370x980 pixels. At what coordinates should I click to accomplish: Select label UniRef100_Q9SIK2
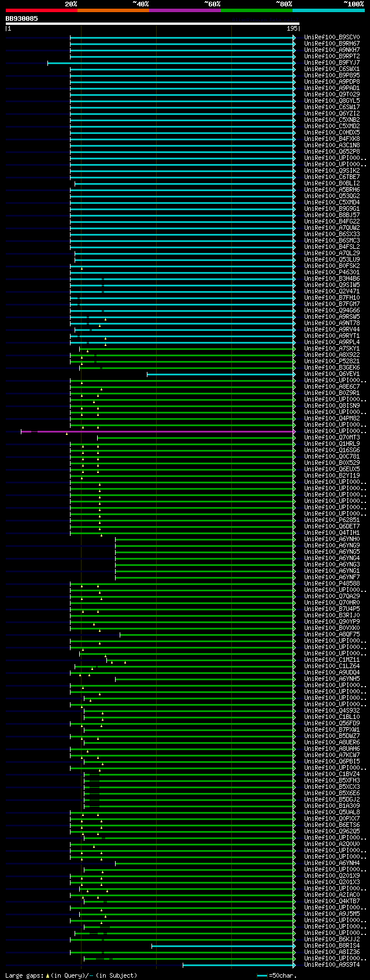tap(332, 171)
